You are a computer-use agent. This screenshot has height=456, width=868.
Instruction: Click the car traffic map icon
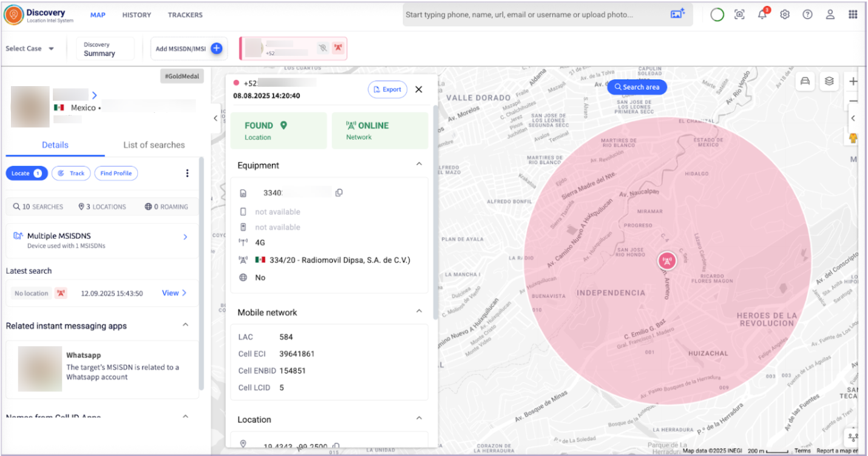coord(805,82)
